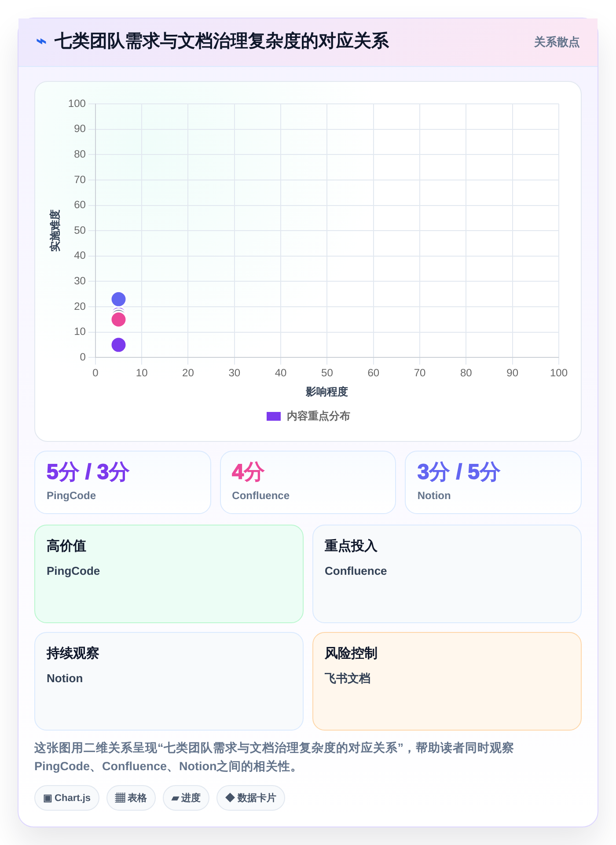Click the 关系散点 label in the header

tap(557, 42)
